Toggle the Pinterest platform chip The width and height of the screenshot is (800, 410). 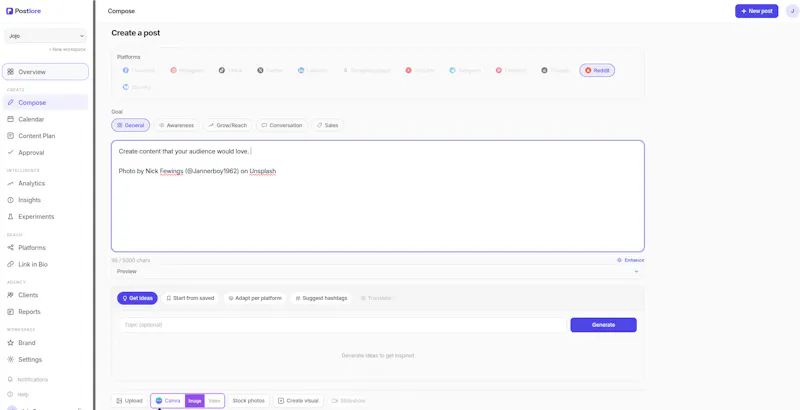[x=511, y=70]
